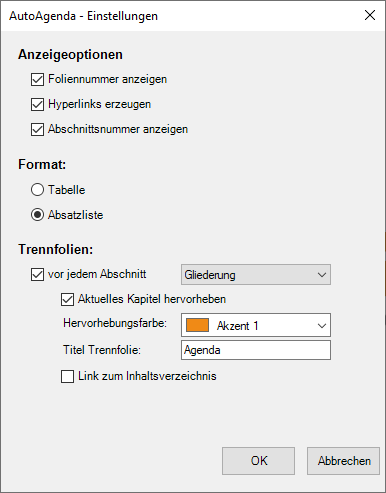Toggle Hyperlinks erzeugen checkbox

coord(37,104)
